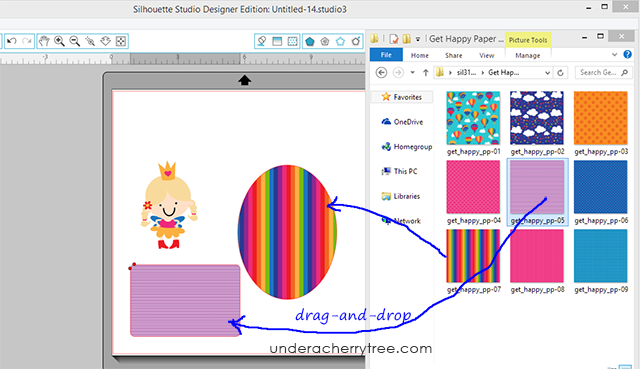The height and width of the screenshot is (369, 640).
Task: Go back in Explorer window
Action: coord(381,73)
